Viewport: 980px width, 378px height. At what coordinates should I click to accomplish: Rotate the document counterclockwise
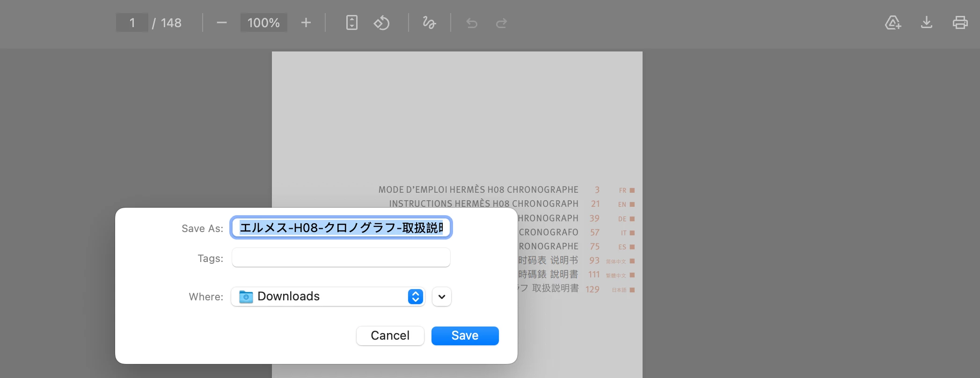(381, 22)
